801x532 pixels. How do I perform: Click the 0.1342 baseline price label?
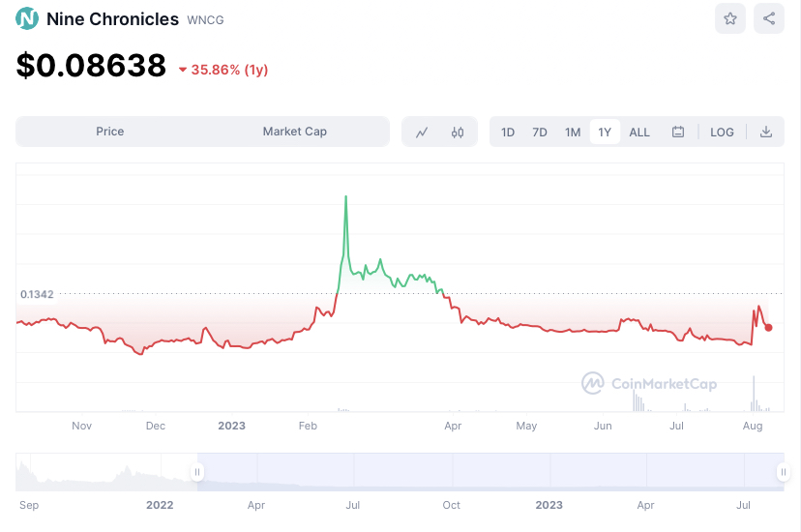coord(37,294)
